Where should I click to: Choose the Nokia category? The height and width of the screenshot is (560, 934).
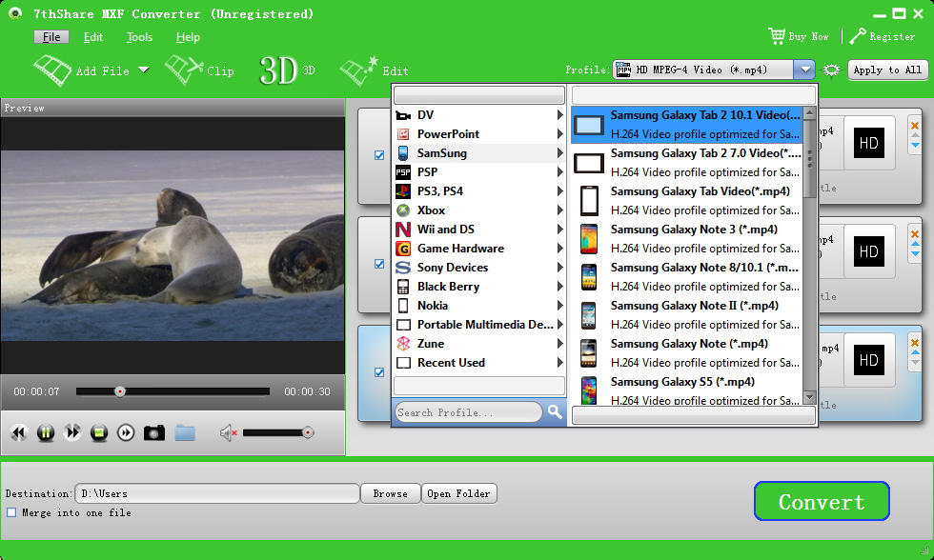[479, 306]
